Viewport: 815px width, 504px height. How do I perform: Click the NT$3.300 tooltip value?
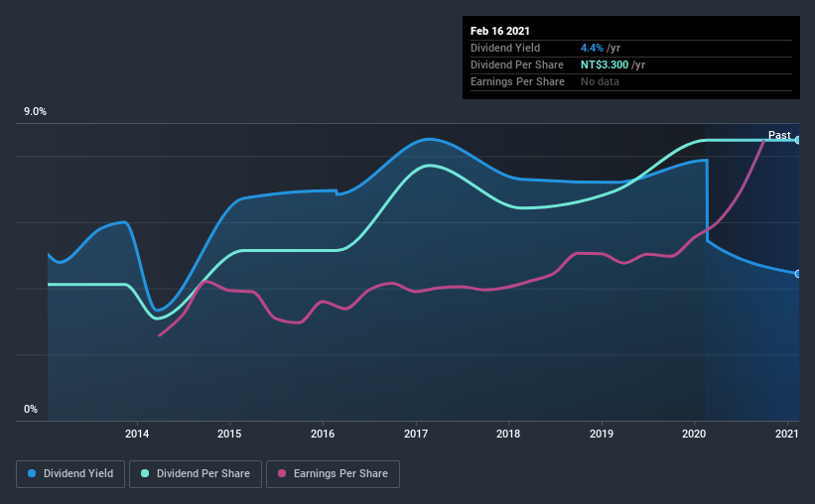pyautogui.click(x=605, y=64)
